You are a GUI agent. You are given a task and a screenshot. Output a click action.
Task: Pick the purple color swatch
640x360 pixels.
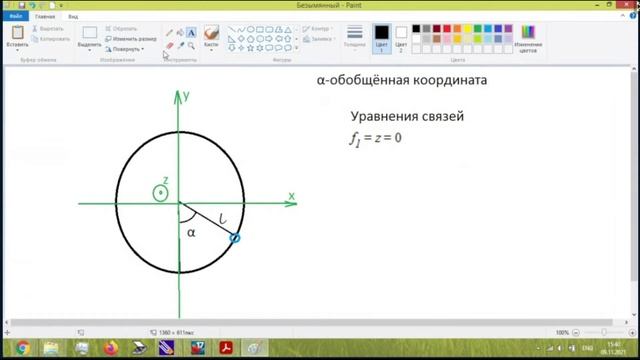[508, 29]
